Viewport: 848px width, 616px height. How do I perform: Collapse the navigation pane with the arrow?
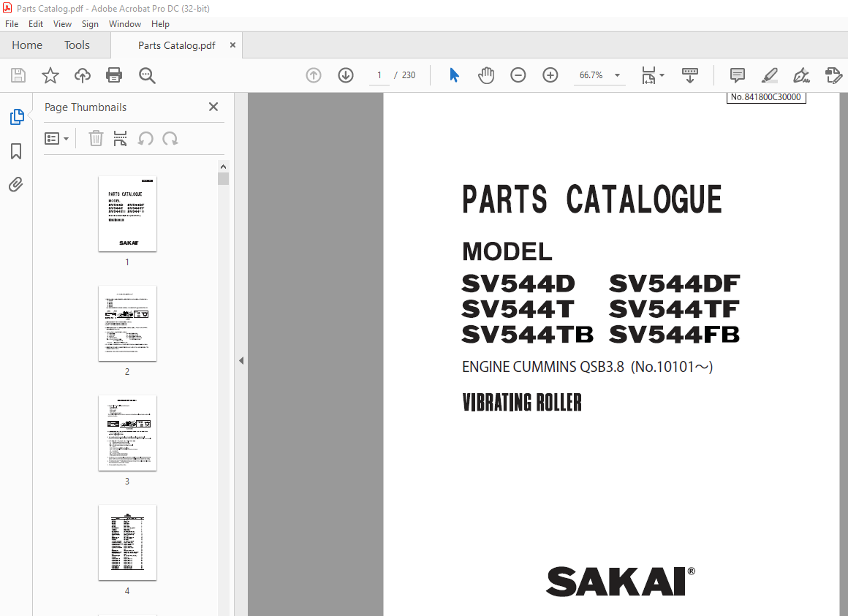(x=241, y=360)
